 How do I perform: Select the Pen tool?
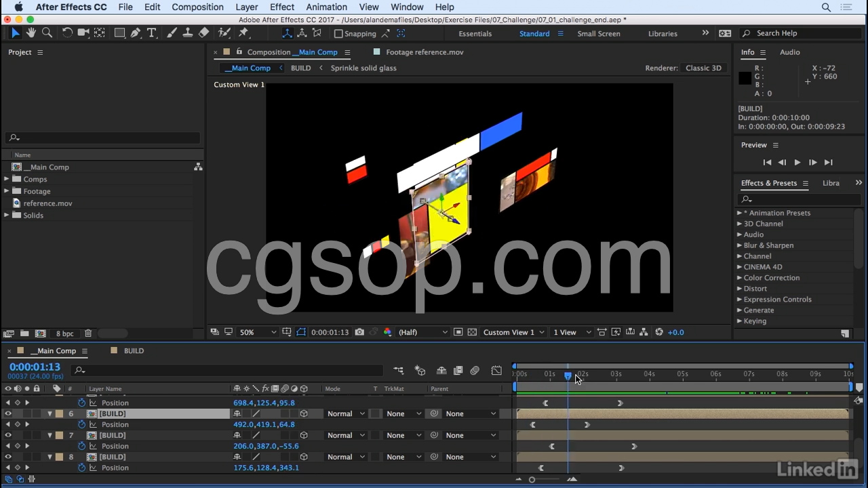click(x=136, y=33)
